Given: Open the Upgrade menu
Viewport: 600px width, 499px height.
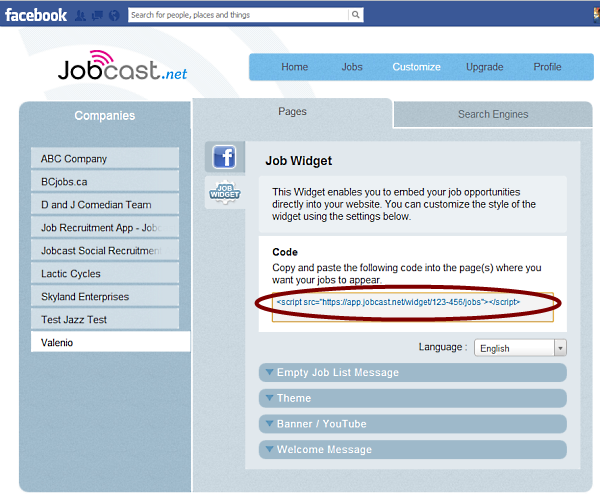Looking at the screenshot, I should [484, 67].
